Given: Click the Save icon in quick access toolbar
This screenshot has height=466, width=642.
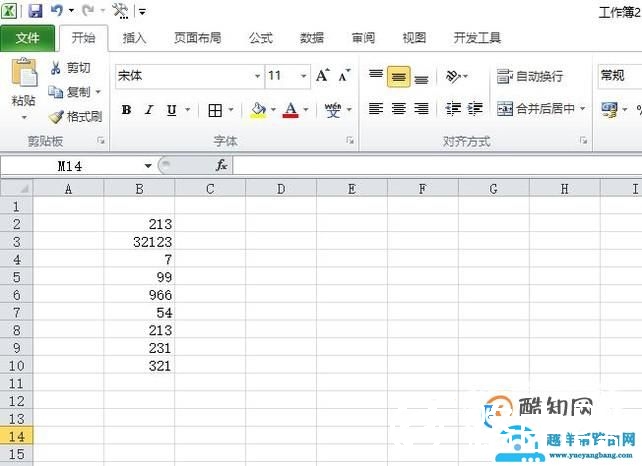Looking at the screenshot, I should [36, 10].
